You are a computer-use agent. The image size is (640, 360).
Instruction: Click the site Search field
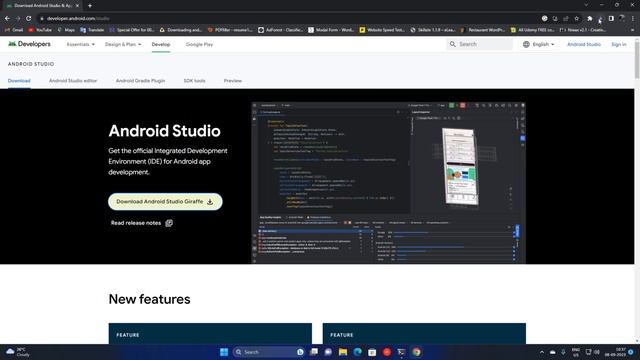(480, 44)
